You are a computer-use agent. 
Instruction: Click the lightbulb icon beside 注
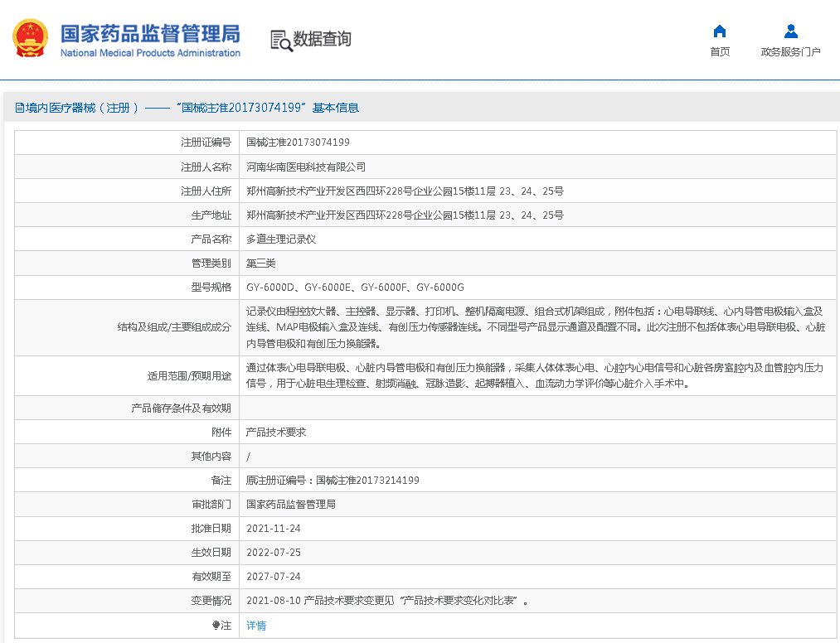point(216,626)
